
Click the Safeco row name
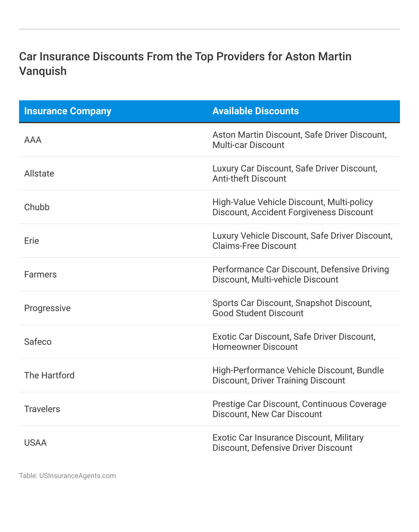point(38,342)
